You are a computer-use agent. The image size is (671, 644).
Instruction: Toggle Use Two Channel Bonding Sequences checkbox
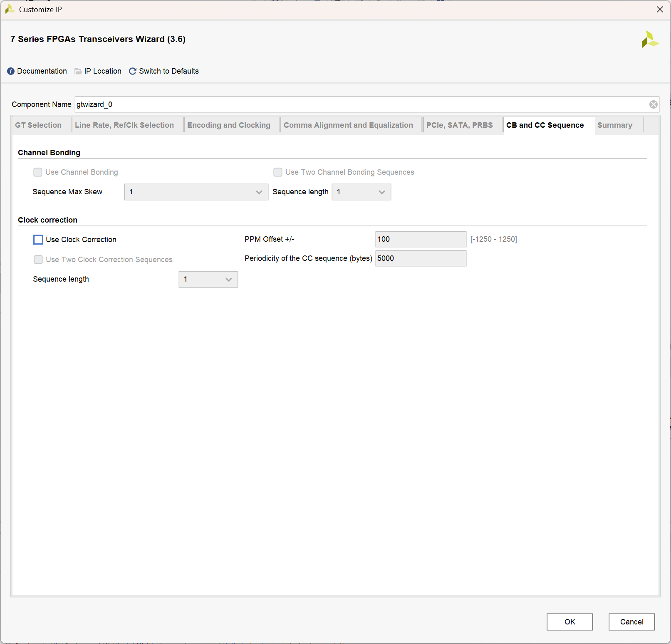pyautogui.click(x=278, y=172)
